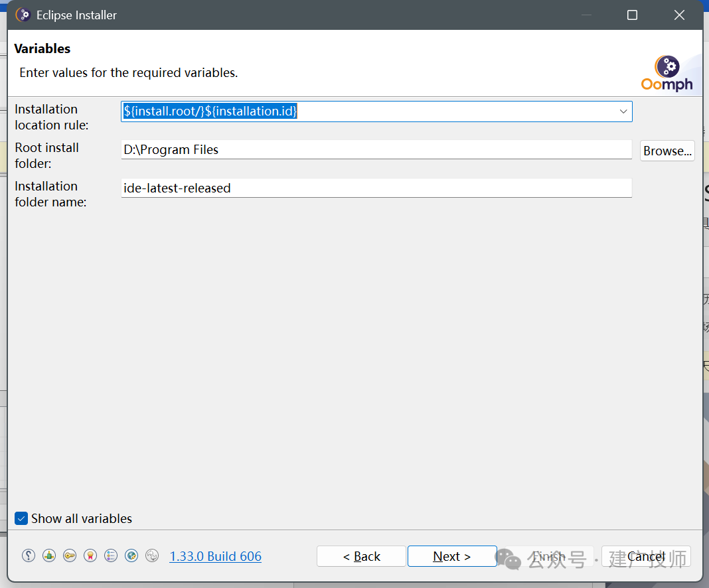Viewport: 709px width, 588px height.
Task: Open SSH2 key settings icon
Action: (x=70, y=555)
